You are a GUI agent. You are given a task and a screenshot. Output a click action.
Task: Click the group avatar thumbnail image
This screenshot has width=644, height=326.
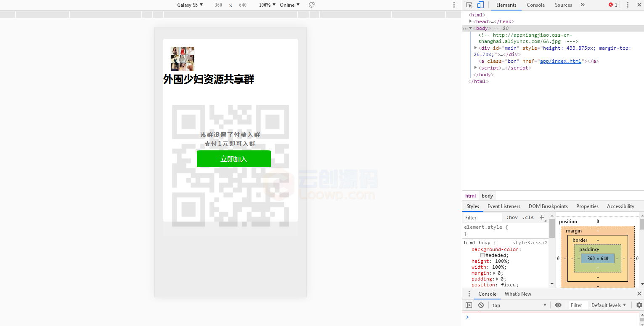[183, 59]
